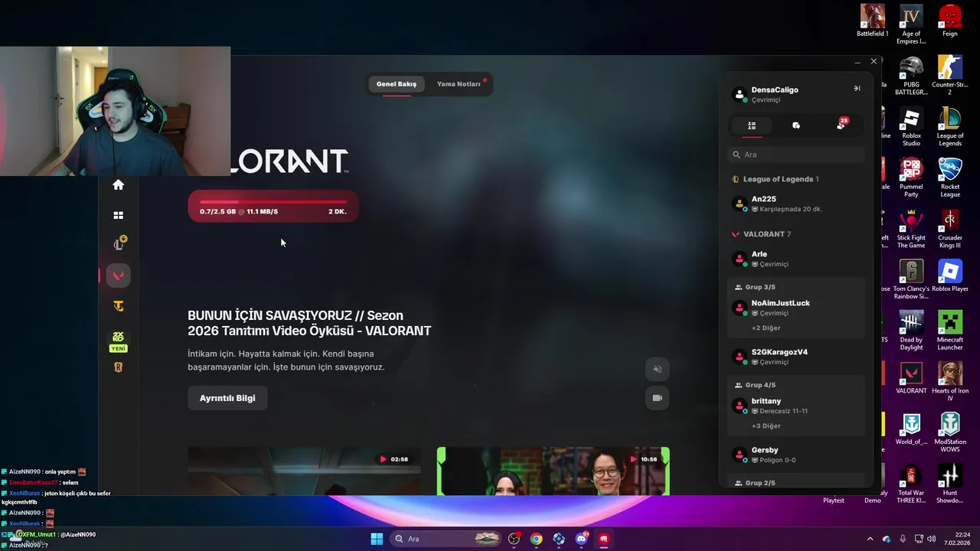
Task: Open the friend requests icon with badge 25
Action: pyautogui.click(x=841, y=125)
